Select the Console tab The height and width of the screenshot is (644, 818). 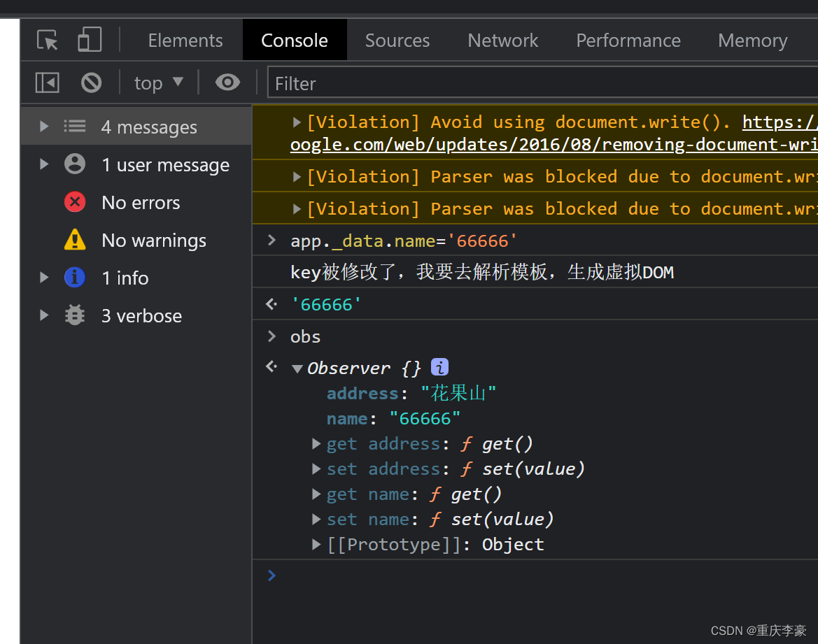[294, 40]
